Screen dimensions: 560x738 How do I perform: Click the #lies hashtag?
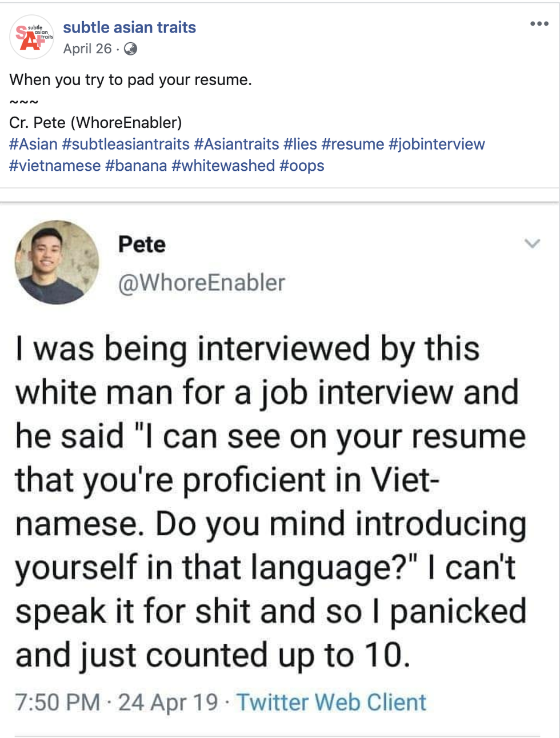click(300, 144)
